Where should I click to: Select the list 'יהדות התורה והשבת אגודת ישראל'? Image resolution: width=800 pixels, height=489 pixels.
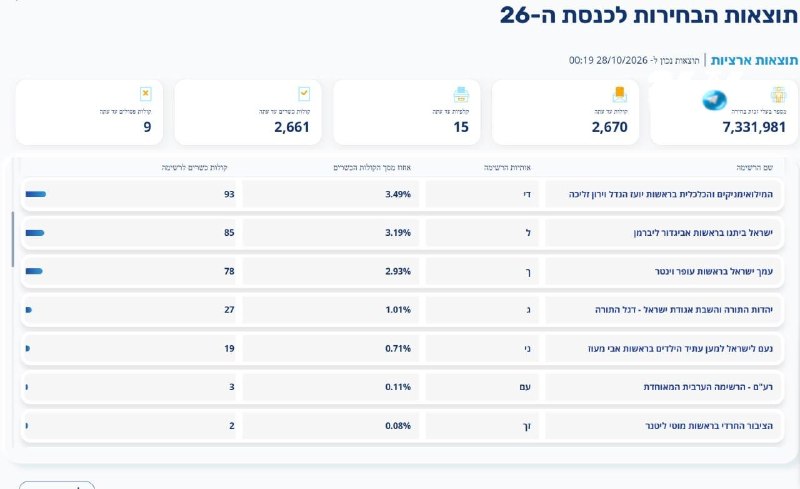pyautogui.click(x=684, y=310)
